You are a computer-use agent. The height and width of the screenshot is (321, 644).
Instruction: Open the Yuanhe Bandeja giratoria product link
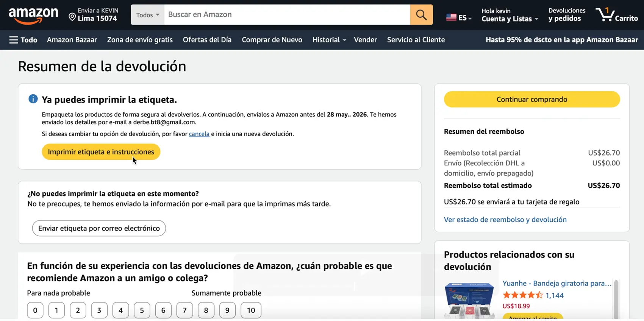coord(557,283)
